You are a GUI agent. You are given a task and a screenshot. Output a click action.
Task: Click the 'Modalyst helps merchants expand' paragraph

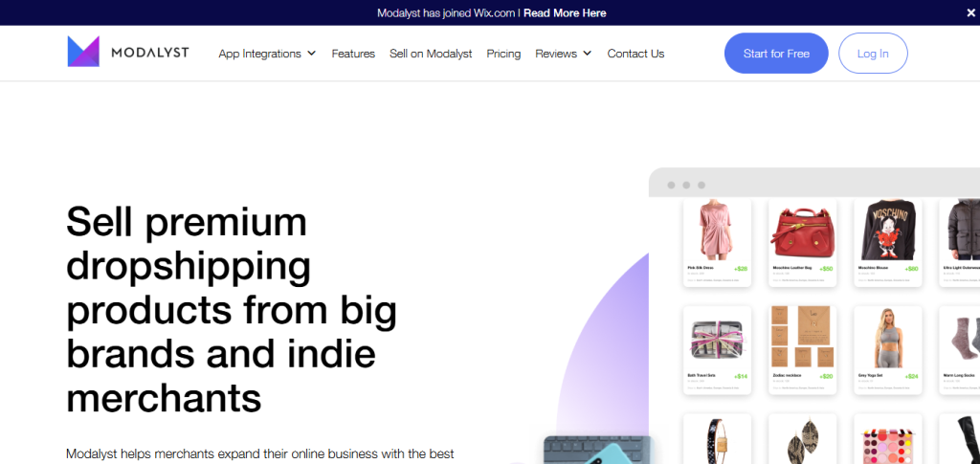click(260, 453)
